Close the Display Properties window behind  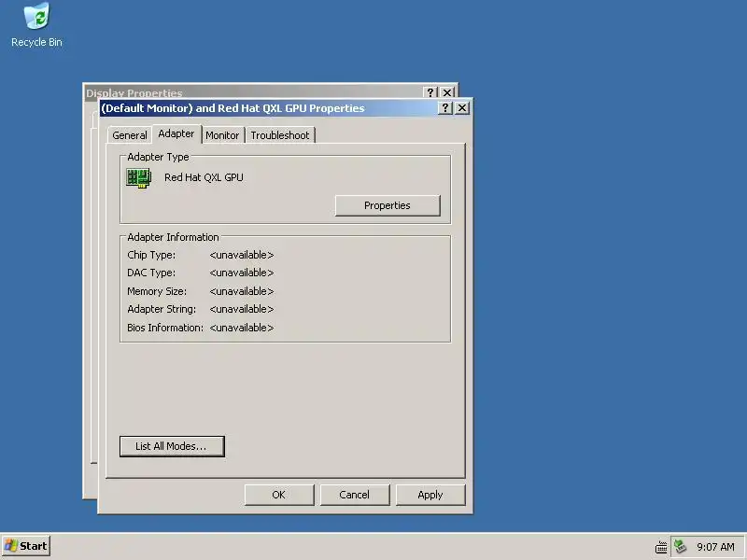(x=447, y=91)
